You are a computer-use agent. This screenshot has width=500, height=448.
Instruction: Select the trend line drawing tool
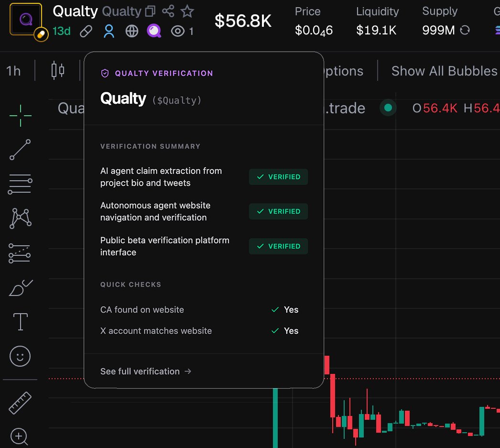pos(20,150)
